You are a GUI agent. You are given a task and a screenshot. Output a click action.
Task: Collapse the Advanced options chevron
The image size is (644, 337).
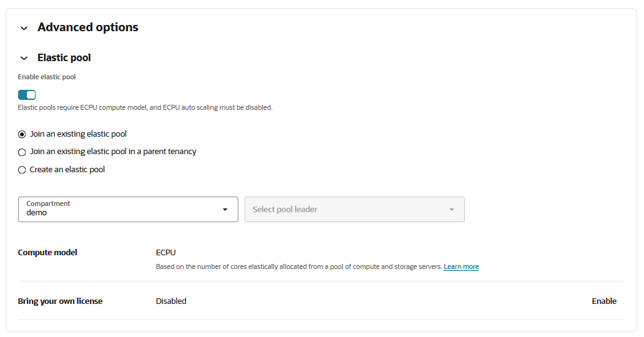point(24,28)
